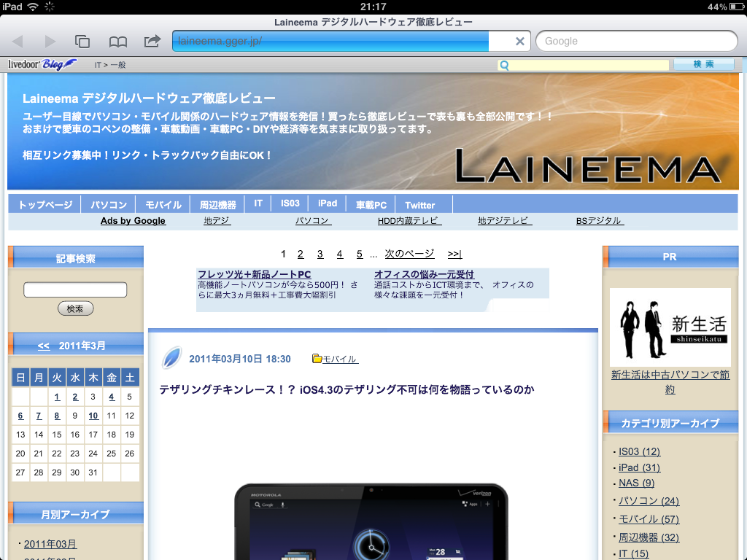Image resolution: width=747 pixels, height=560 pixels.
Task: Click the 次のページ link
Action: [410, 254]
